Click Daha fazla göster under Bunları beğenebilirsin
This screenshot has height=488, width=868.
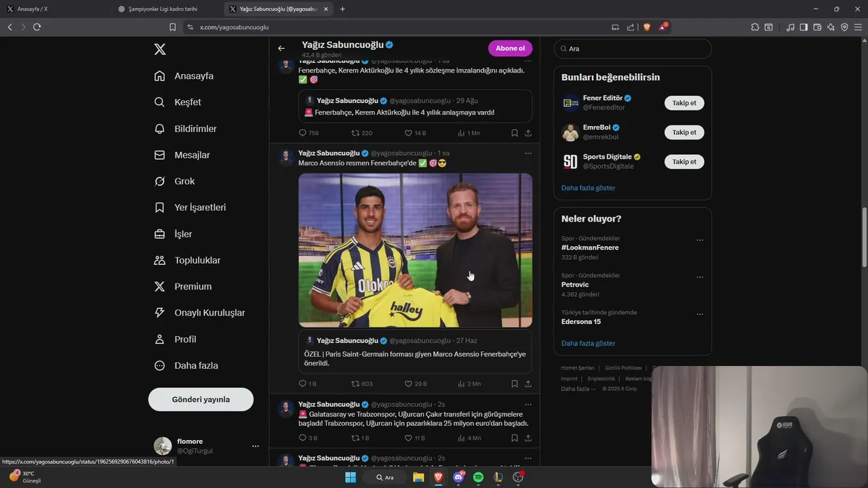(588, 188)
